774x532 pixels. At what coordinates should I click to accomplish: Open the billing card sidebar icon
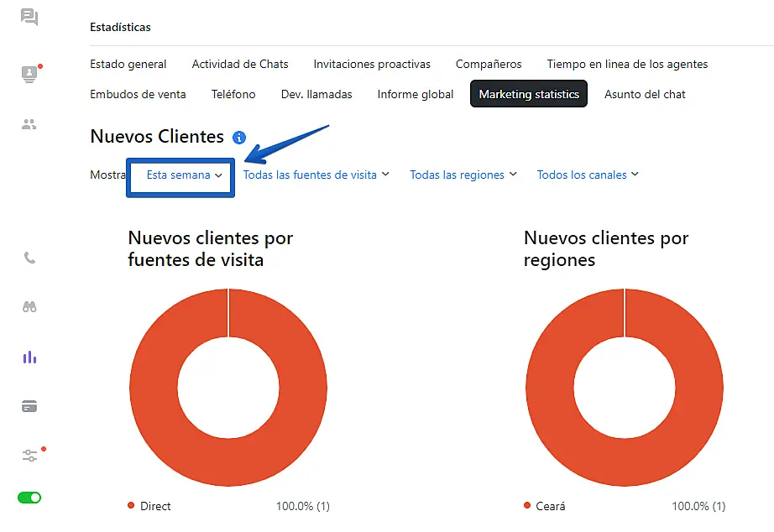[29, 407]
